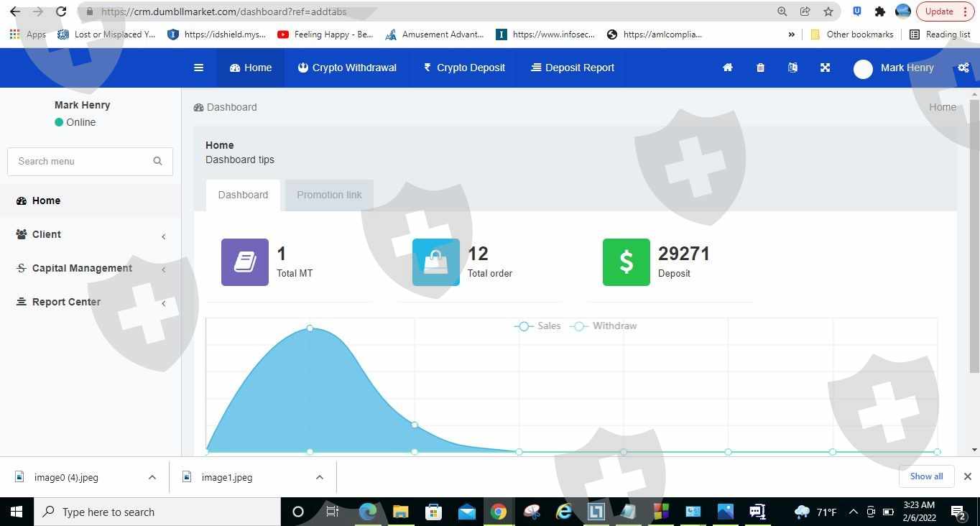Switch to the Promotion link tab
The height and width of the screenshot is (526, 980).
pyautogui.click(x=329, y=195)
